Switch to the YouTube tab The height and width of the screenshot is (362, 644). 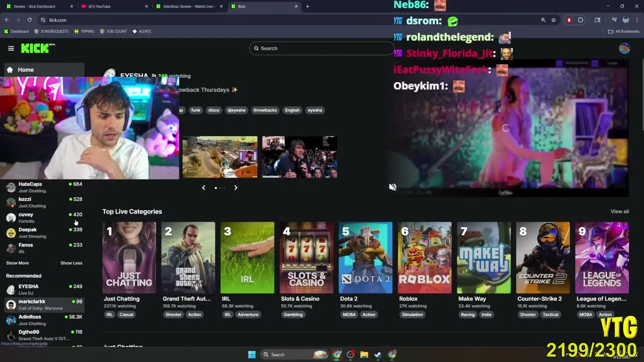(x=113, y=7)
